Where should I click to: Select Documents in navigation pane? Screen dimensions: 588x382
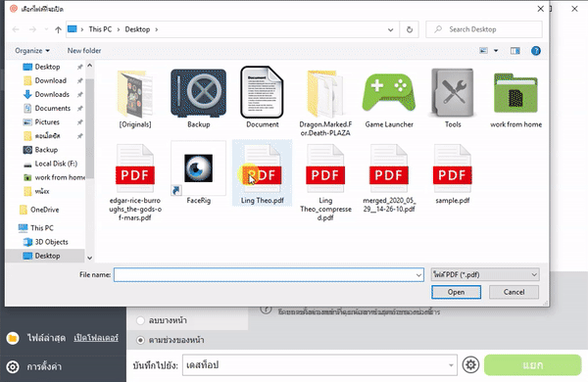pos(53,109)
